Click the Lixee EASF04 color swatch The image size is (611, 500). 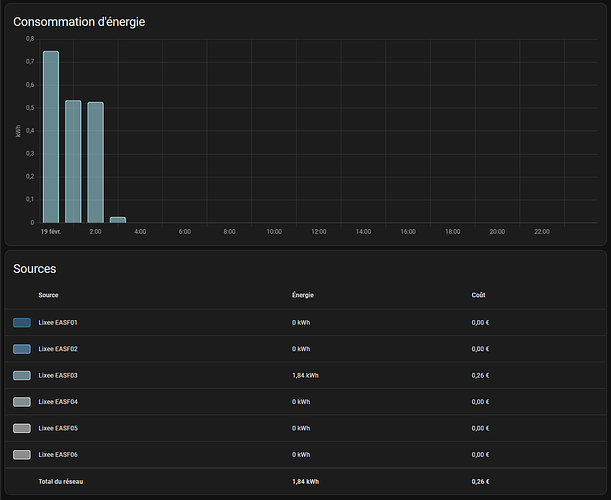[x=22, y=402]
